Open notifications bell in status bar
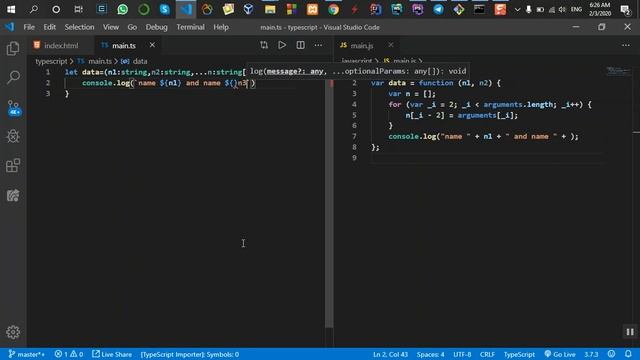This screenshot has height=360, width=640. (628, 354)
